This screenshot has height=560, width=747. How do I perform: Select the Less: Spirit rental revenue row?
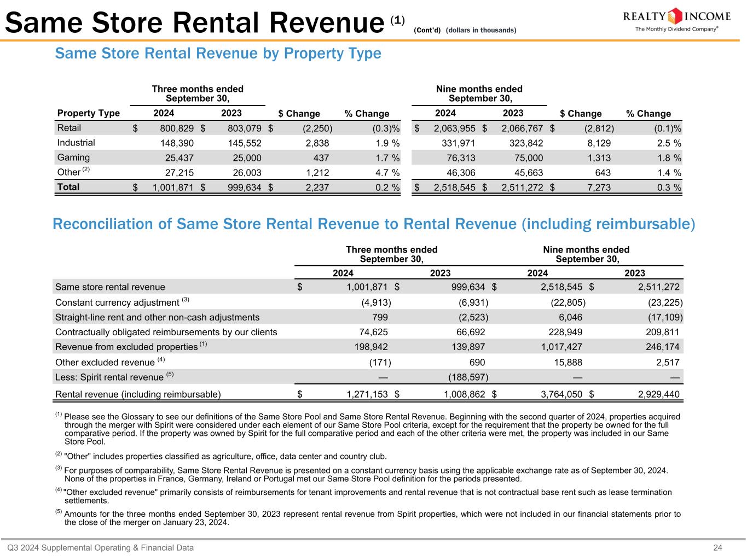(109, 377)
